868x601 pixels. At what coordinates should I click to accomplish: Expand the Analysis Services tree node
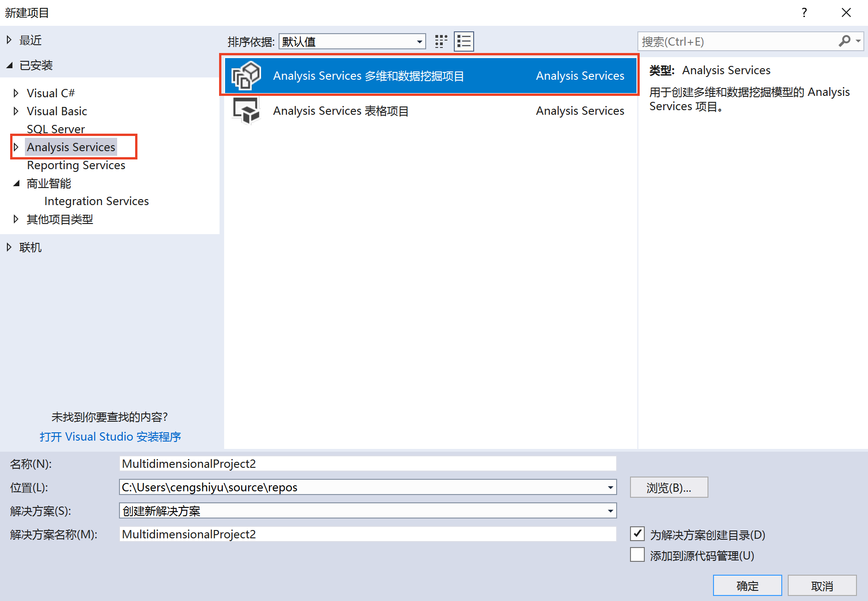click(16, 147)
